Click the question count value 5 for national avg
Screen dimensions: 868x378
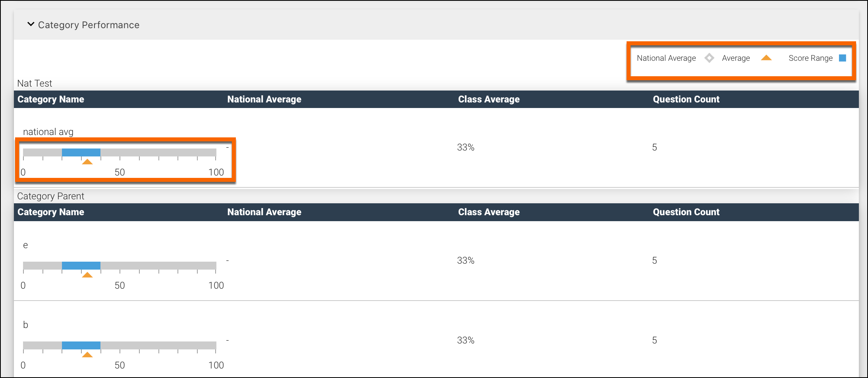pyautogui.click(x=654, y=147)
